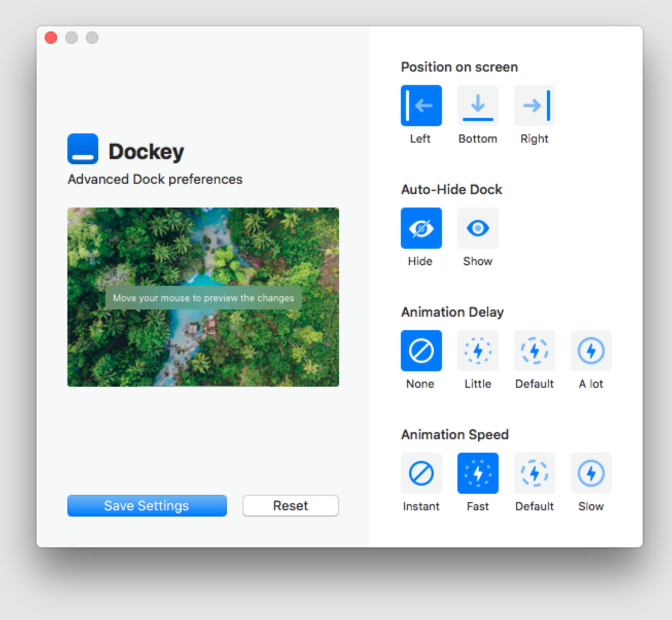This screenshot has width=672, height=620.
Task: Set dock position to Bottom
Action: [478, 106]
